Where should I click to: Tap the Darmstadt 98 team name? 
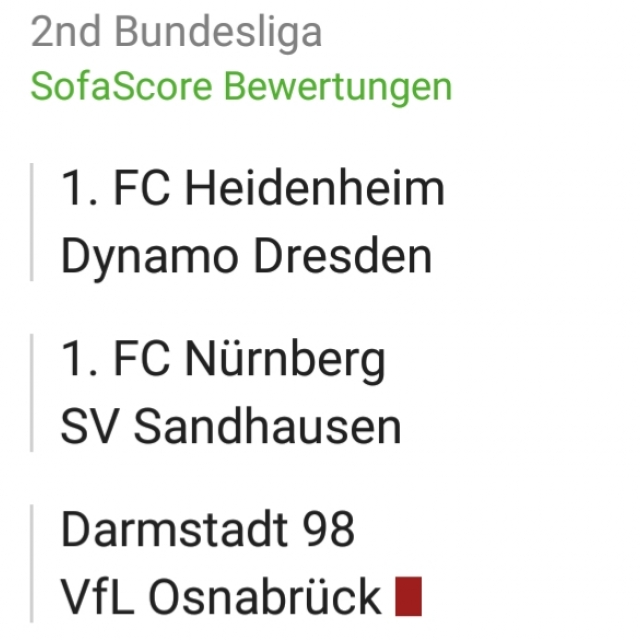coord(208,529)
